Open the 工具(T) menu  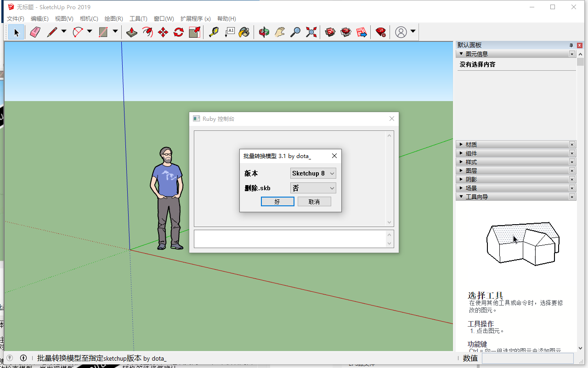138,19
